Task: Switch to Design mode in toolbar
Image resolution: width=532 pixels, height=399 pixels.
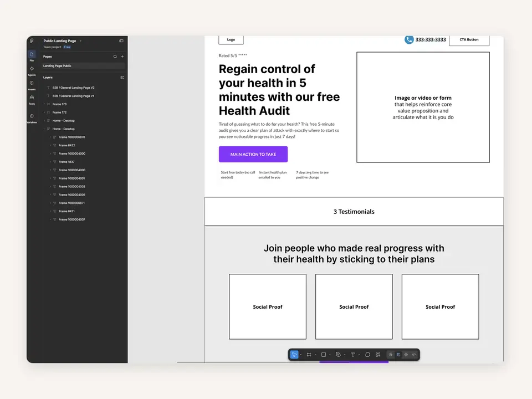Action: point(398,355)
